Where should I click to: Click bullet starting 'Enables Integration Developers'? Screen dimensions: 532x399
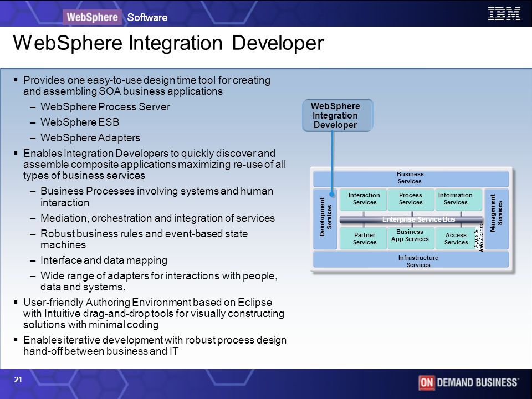[x=155, y=164]
